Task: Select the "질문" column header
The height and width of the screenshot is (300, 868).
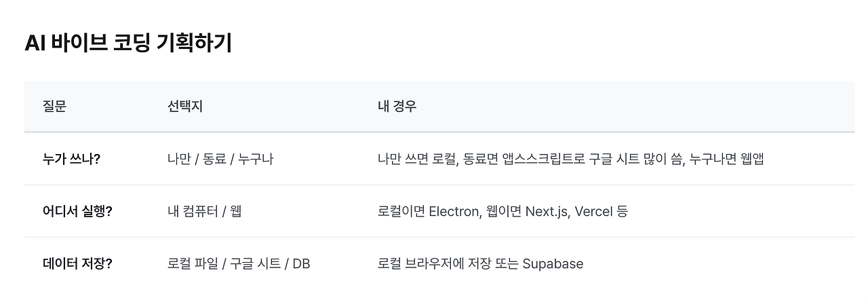Action: tap(54, 107)
